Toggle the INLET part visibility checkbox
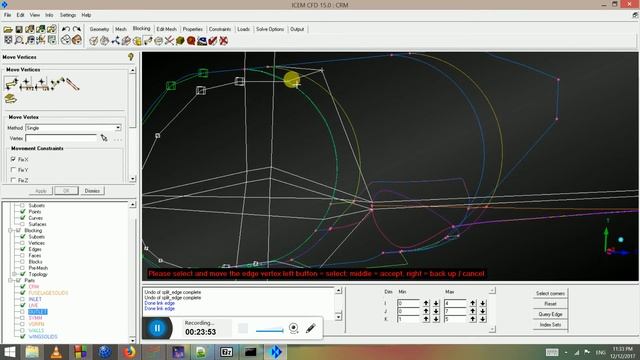The height and width of the screenshot is (360, 640). (23, 299)
